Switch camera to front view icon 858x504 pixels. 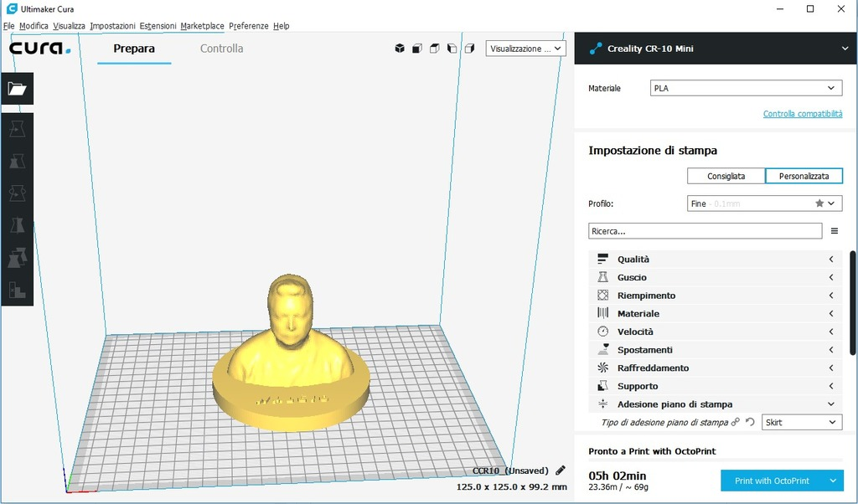click(416, 48)
